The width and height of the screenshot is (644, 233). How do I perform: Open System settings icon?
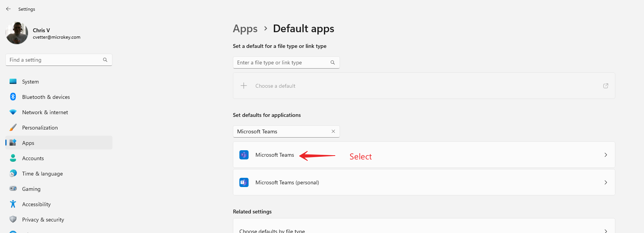13,82
